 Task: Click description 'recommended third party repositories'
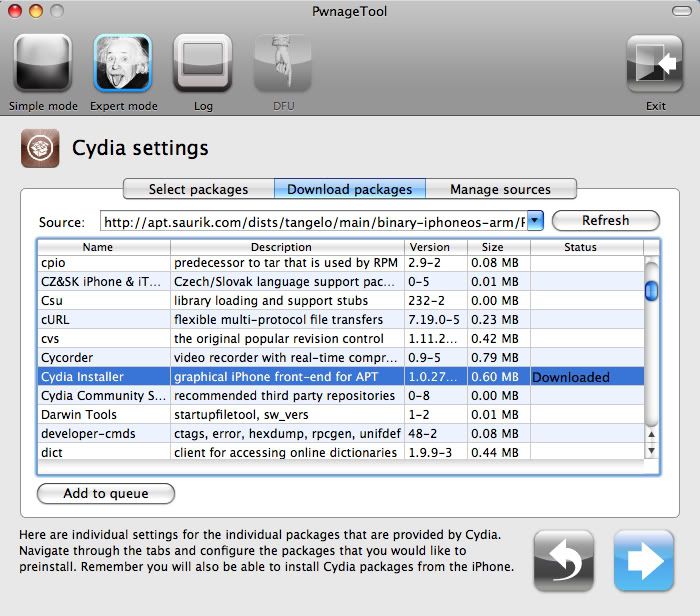[x=284, y=395]
